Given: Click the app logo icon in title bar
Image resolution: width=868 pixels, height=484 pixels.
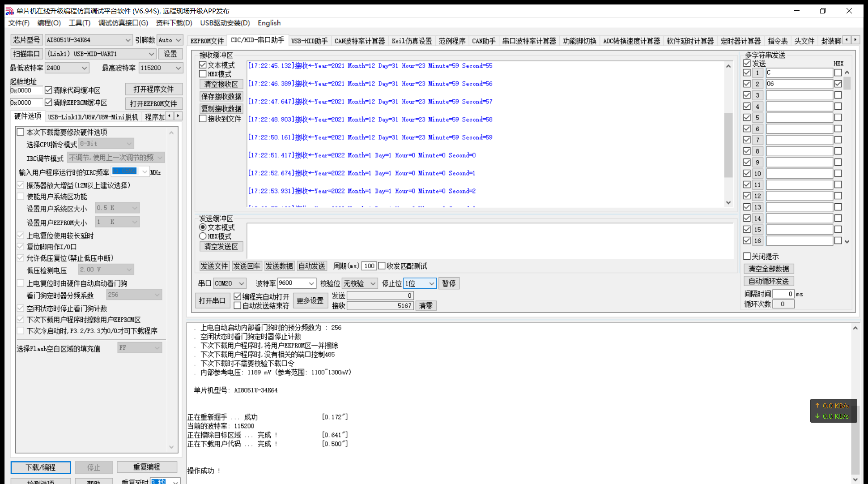Looking at the screenshot, I should pyautogui.click(x=9, y=11).
